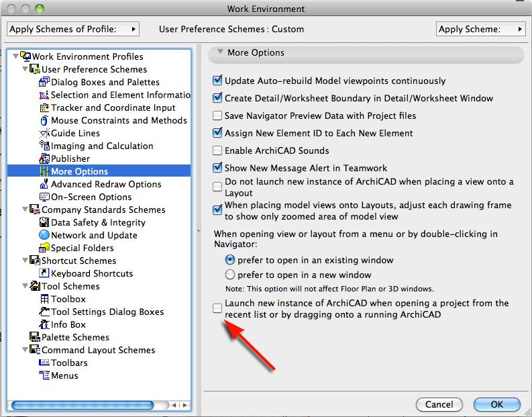Click the tree scroll left arrow
The height and width of the screenshot is (417, 532).
pos(174,405)
